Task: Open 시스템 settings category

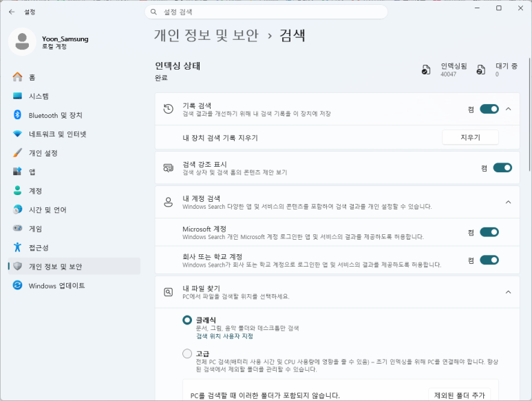Action: tap(74, 96)
